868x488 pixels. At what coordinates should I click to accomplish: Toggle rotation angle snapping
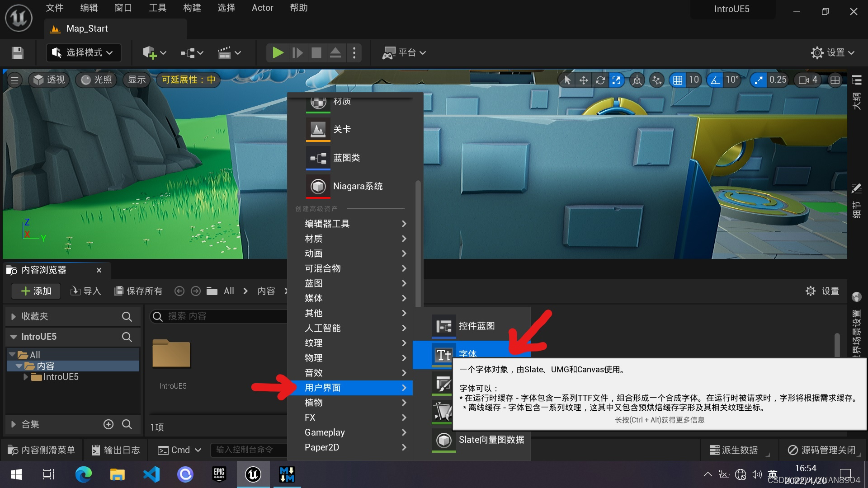pyautogui.click(x=715, y=80)
